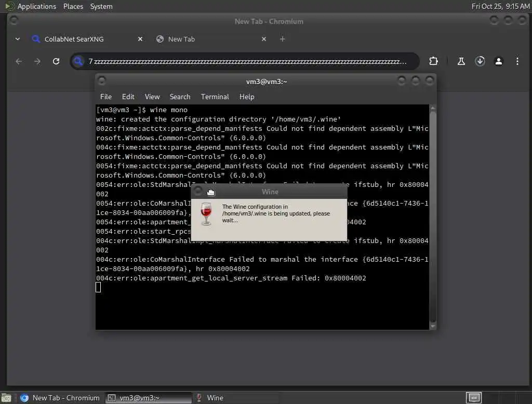532x404 pixels.
Task: Open Chromium downloads icon
Action: [480, 61]
